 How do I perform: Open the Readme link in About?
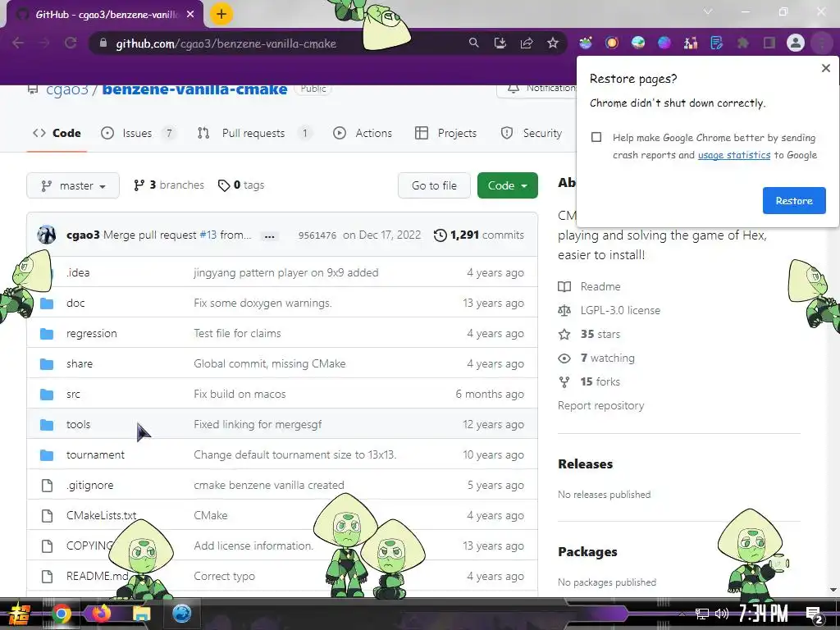click(x=589, y=286)
